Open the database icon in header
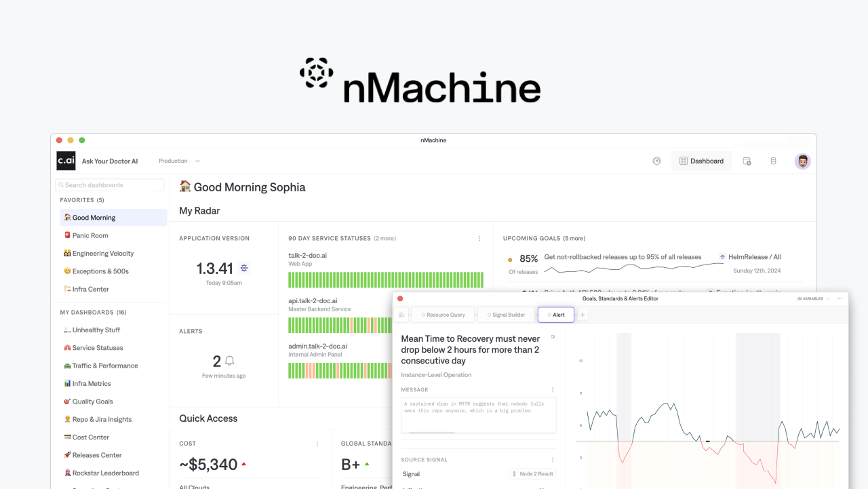Viewport: 868px width, 489px height. pyautogui.click(x=773, y=161)
